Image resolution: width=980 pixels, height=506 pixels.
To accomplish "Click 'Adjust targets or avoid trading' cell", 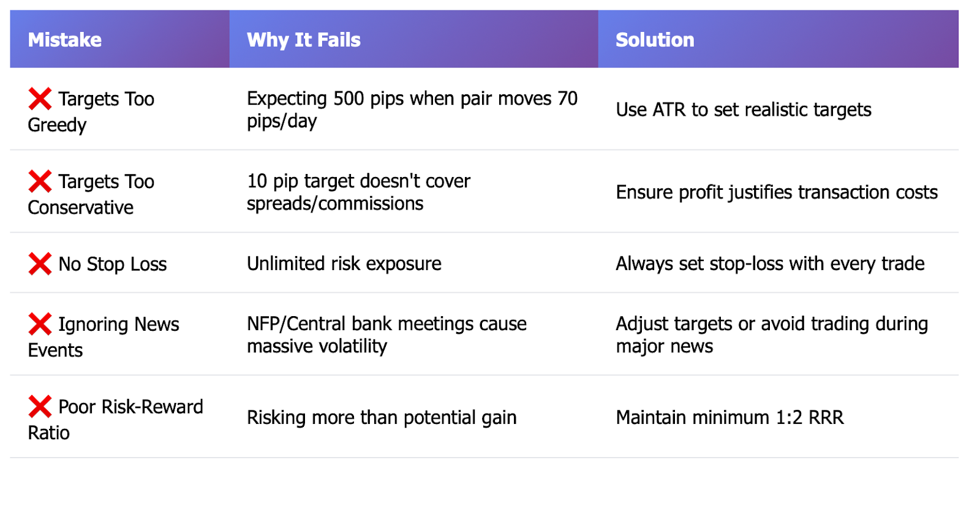I will 772,335.
